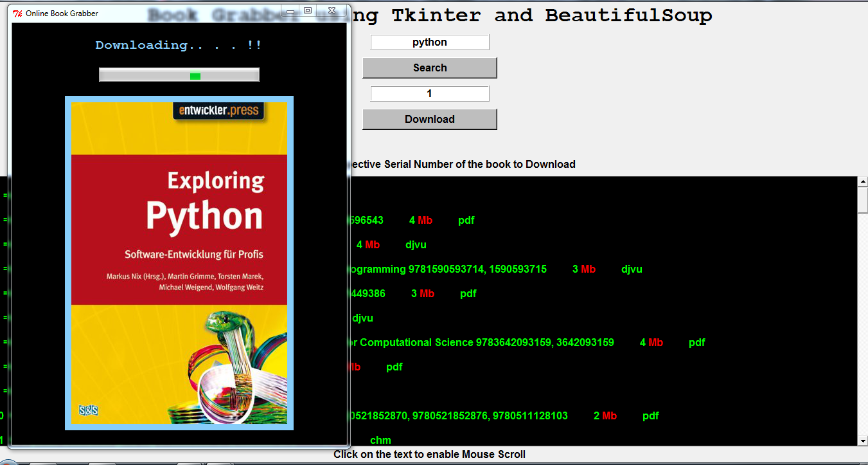The height and width of the screenshot is (465, 868).
Task: Click the results scrollbar down arrow
Action: (x=863, y=441)
